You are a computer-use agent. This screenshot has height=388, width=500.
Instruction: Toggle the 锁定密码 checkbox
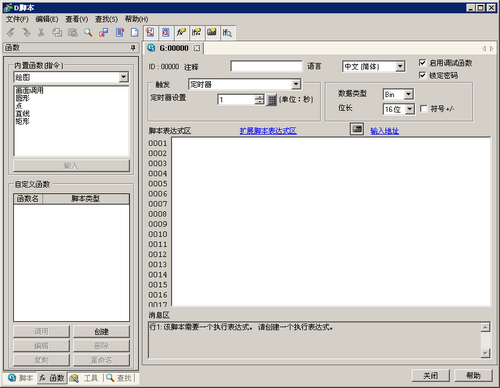tap(422, 75)
